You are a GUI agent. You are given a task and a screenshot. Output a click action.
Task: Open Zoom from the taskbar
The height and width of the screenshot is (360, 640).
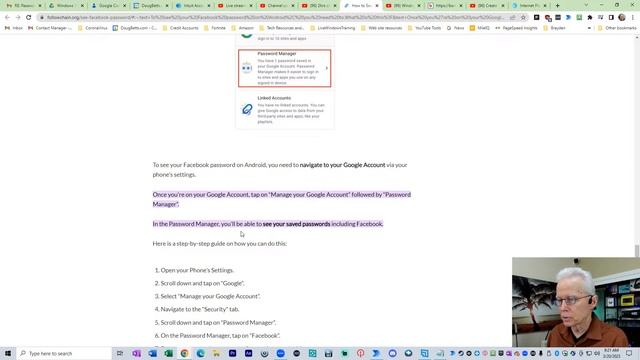click(x=280, y=353)
